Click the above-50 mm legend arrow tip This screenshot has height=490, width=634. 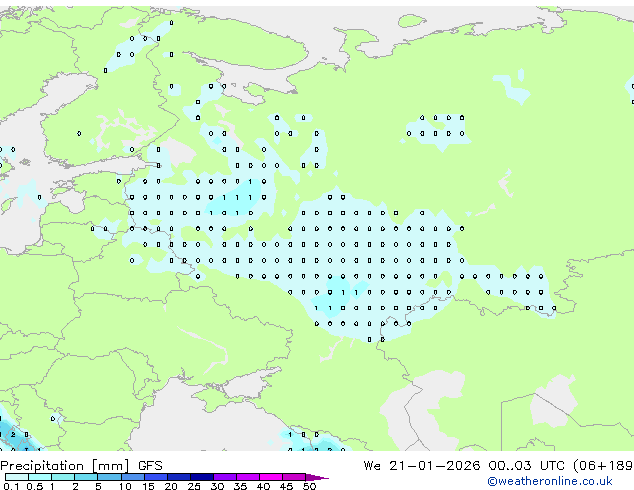pyautogui.click(x=317, y=478)
